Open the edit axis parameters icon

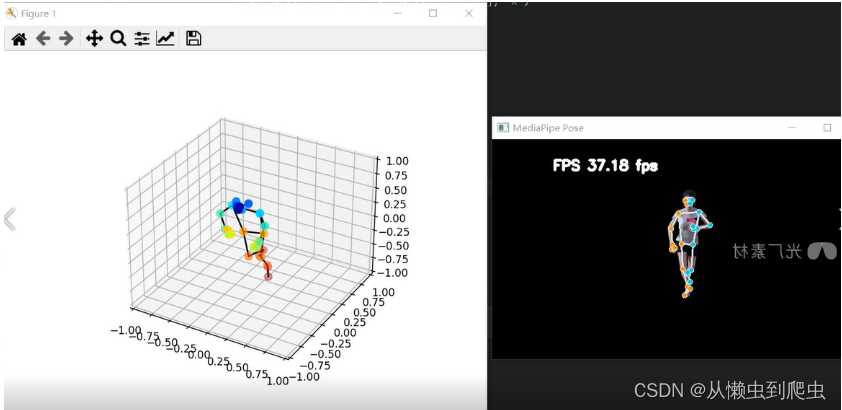pos(165,39)
